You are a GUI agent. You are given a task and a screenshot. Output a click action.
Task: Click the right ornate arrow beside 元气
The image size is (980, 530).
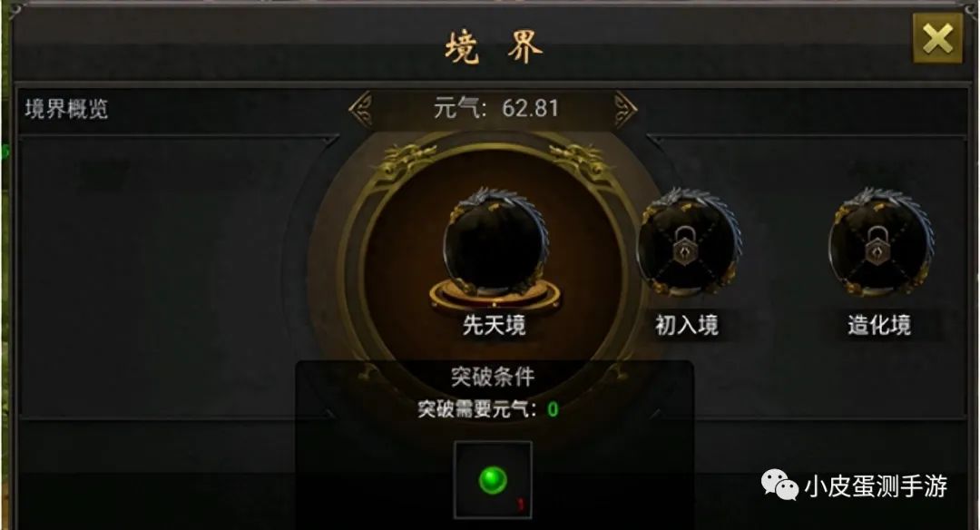625,110
